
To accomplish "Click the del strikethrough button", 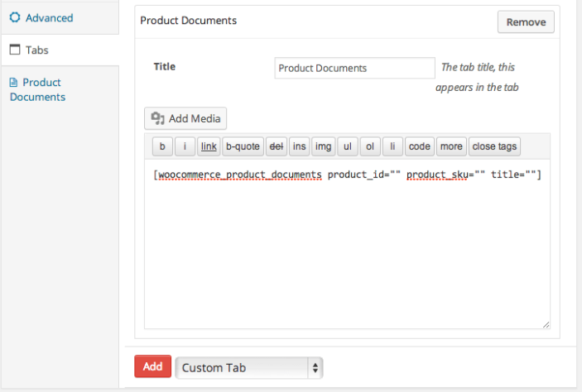I will pos(277,146).
